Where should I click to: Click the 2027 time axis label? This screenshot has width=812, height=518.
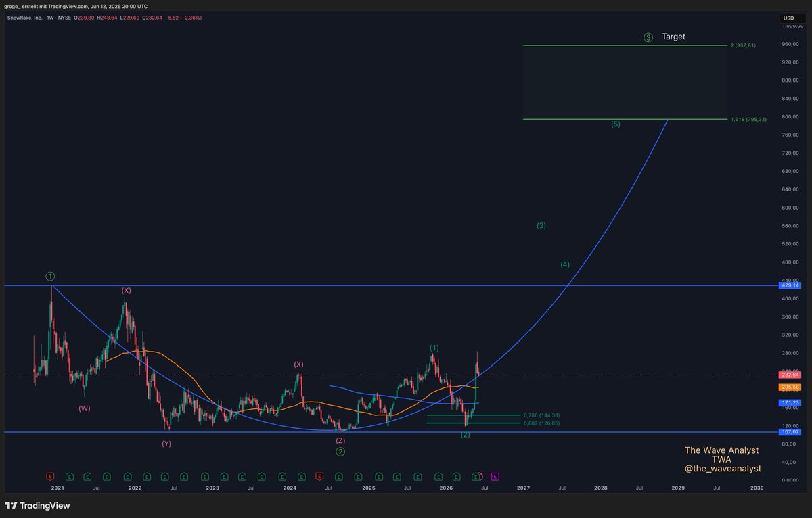[523, 487]
